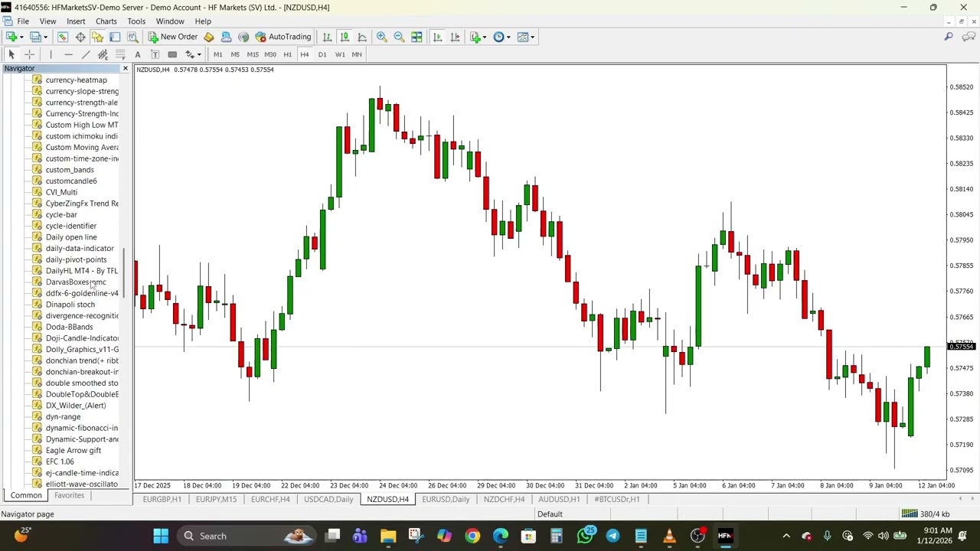Open the Indicators list dropdown

pos(478,37)
